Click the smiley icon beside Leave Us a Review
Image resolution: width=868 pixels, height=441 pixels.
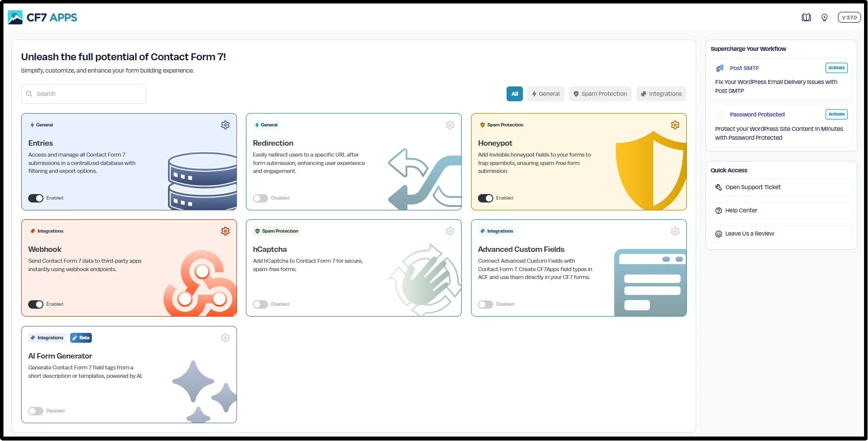pos(718,234)
